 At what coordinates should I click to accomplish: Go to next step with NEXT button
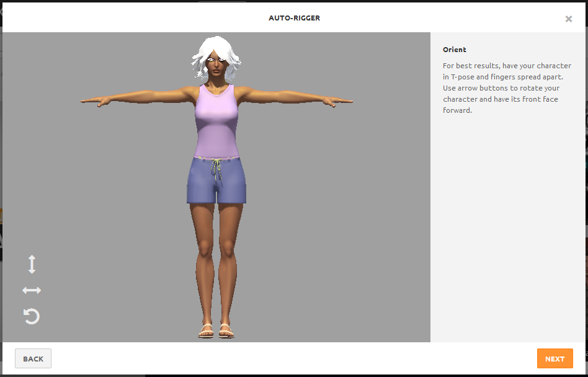point(555,358)
